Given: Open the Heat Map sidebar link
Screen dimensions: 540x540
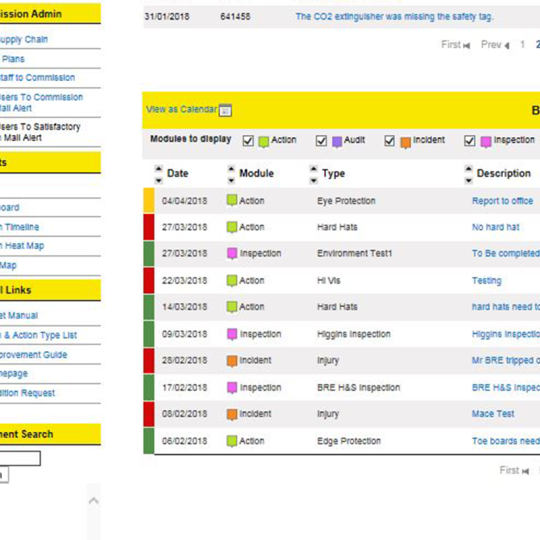Looking at the screenshot, I should (x=22, y=246).
